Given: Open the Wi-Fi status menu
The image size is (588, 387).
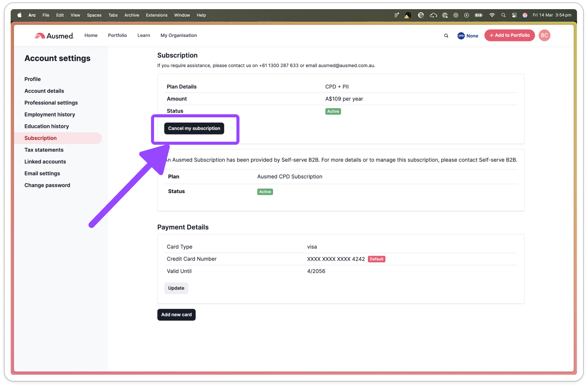Looking at the screenshot, I should [492, 15].
